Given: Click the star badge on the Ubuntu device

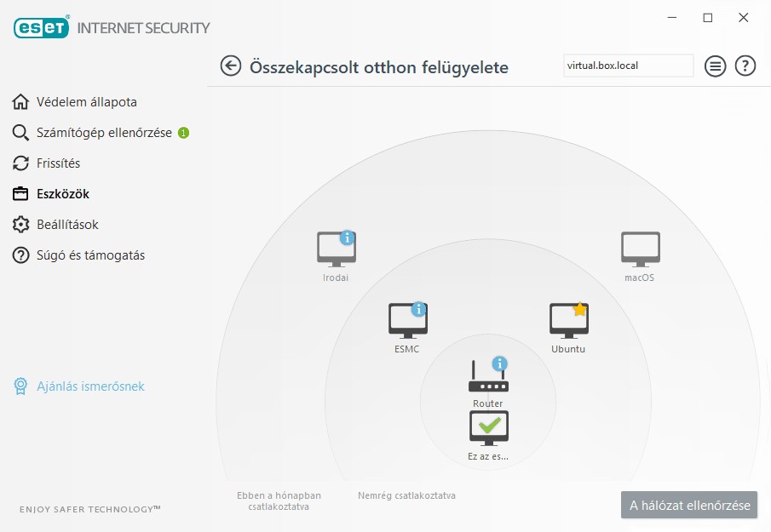Looking at the screenshot, I should click(x=579, y=309).
